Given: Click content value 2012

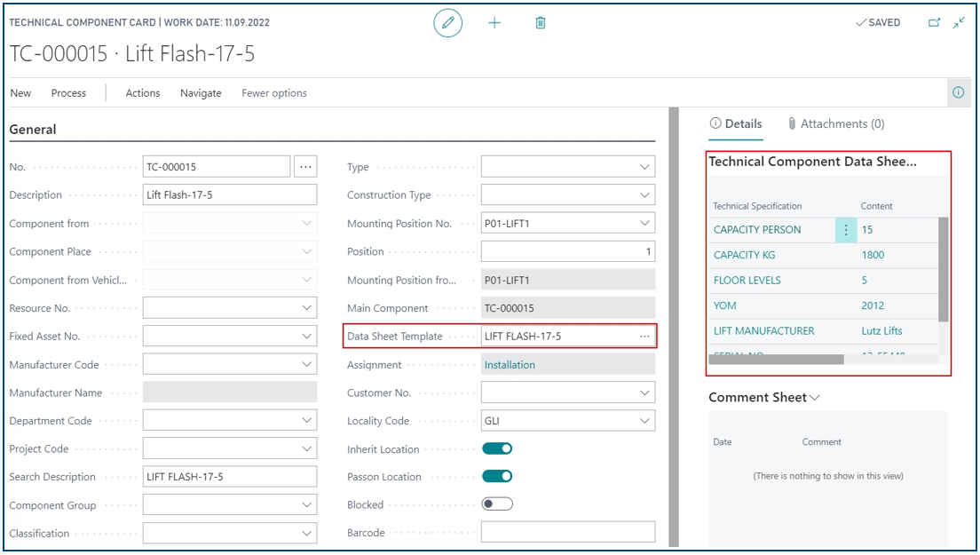Looking at the screenshot, I should [873, 305].
